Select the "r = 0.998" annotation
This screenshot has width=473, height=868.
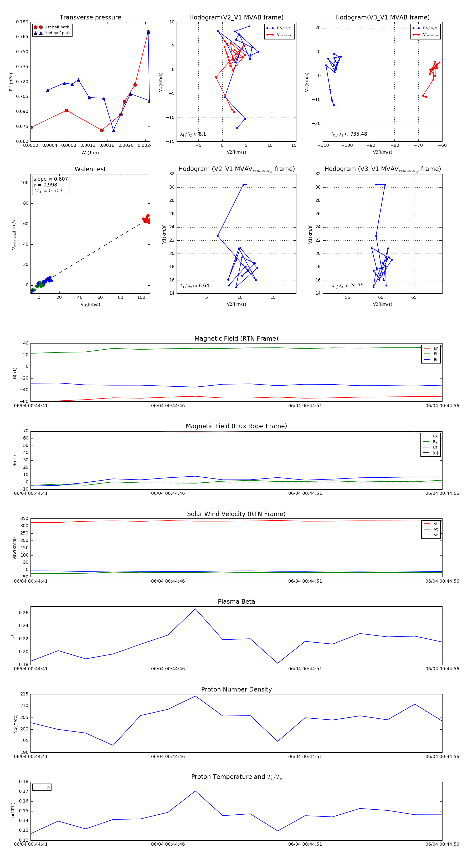(x=45, y=185)
